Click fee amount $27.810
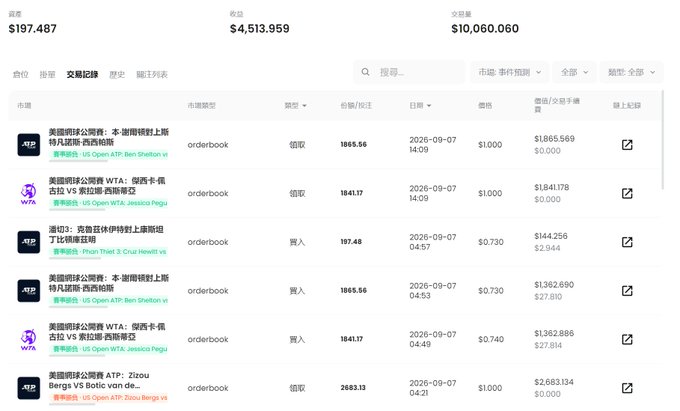680x411 pixels. coord(548,297)
